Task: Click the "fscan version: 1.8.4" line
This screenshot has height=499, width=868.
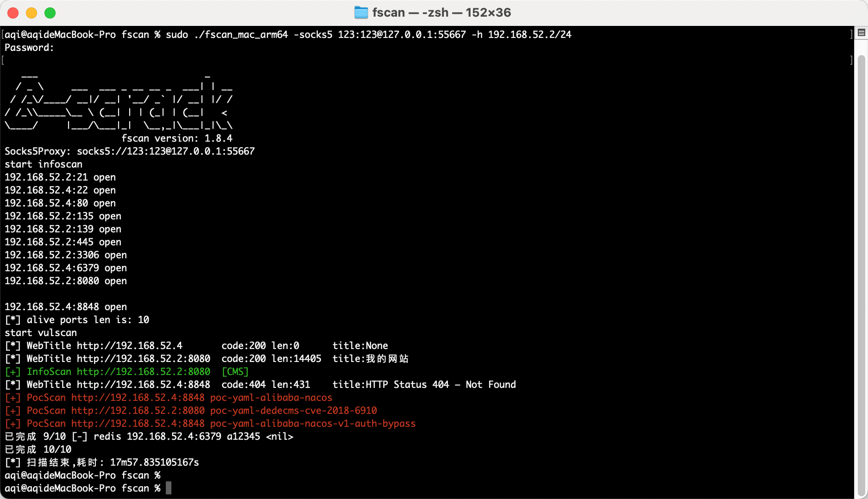Action: coord(177,138)
